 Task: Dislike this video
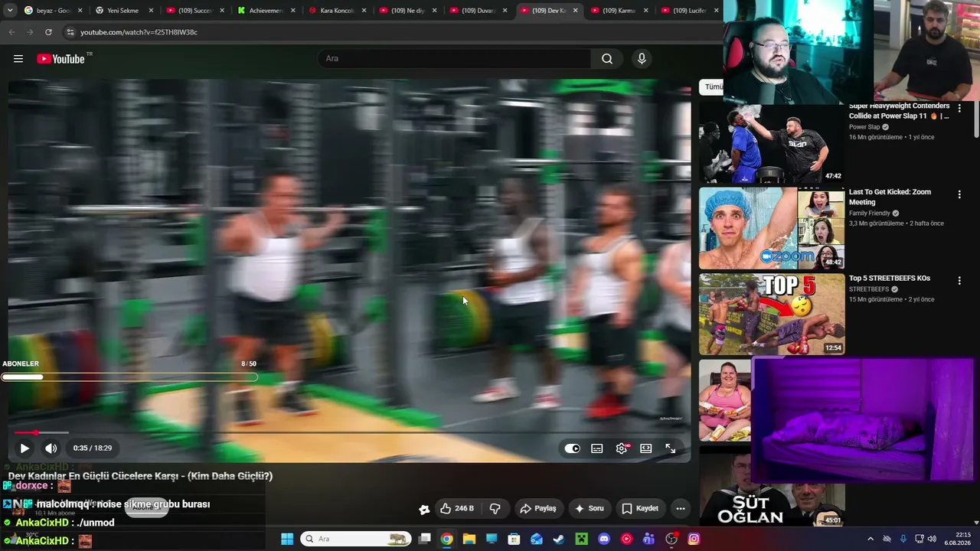click(x=495, y=508)
